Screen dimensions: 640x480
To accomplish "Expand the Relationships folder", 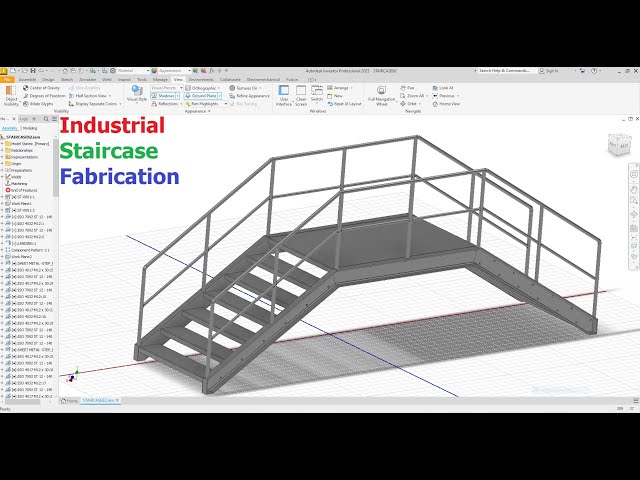I will point(2,150).
